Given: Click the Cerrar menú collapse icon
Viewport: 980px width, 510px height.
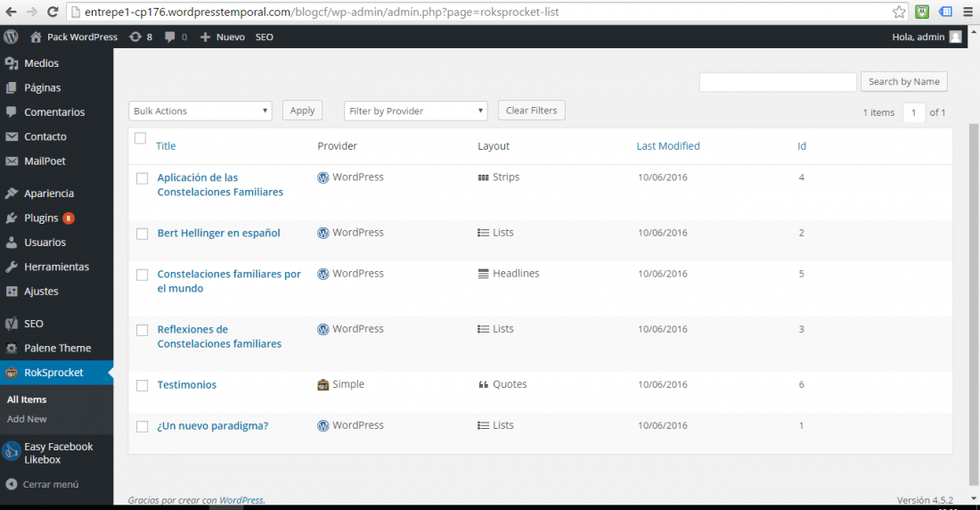Looking at the screenshot, I should (12, 484).
